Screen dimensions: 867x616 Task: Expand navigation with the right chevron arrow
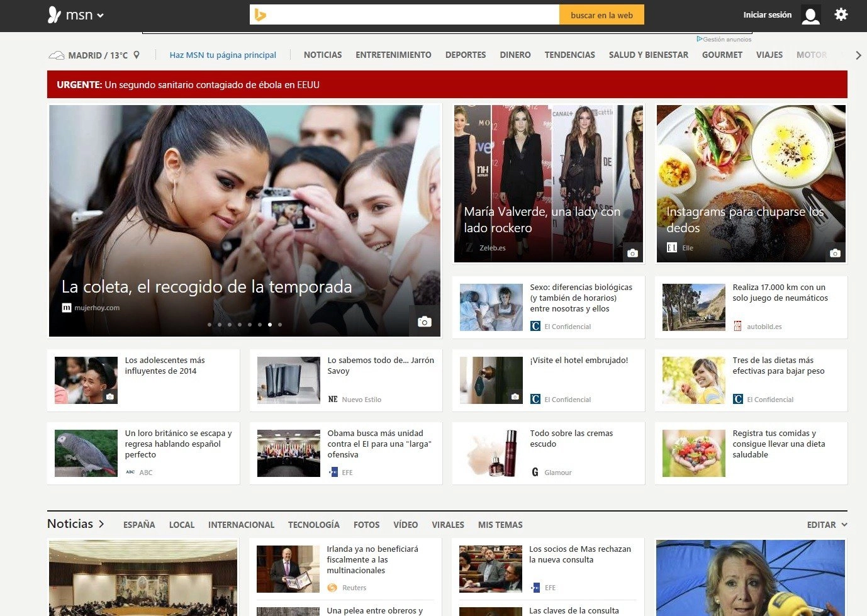(858, 55)
